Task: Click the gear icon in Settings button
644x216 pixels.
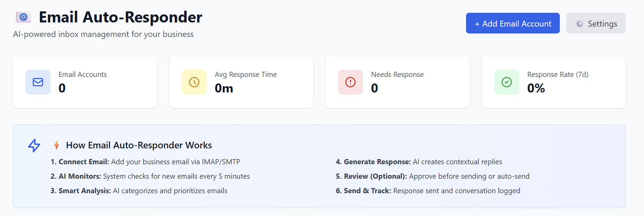Action: point(579,23)
